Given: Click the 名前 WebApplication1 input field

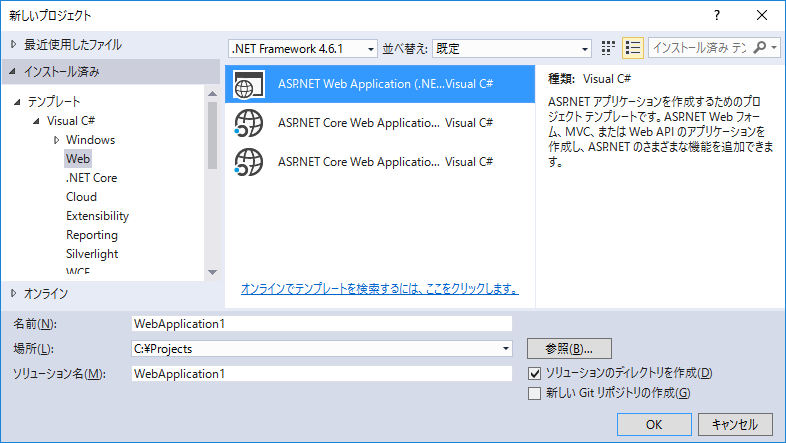Looking at the screenshot, I should coord(322,324).
